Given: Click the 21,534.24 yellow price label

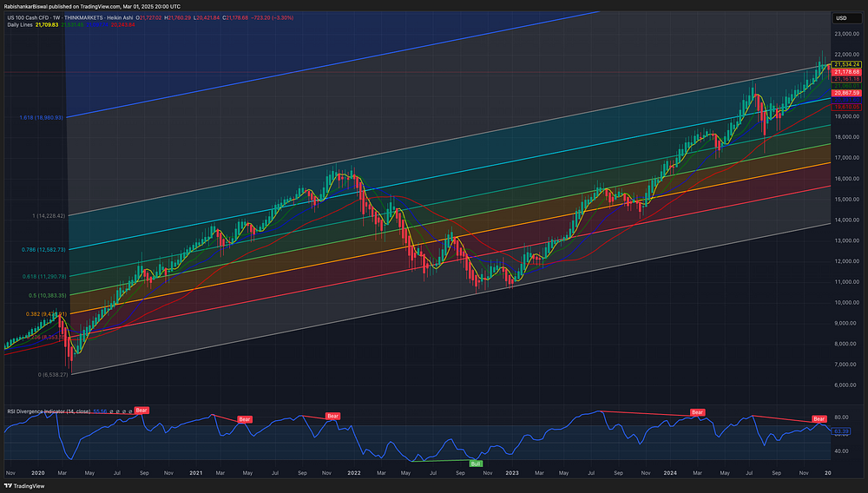Looking at the screenshot, I should point(846,65).
